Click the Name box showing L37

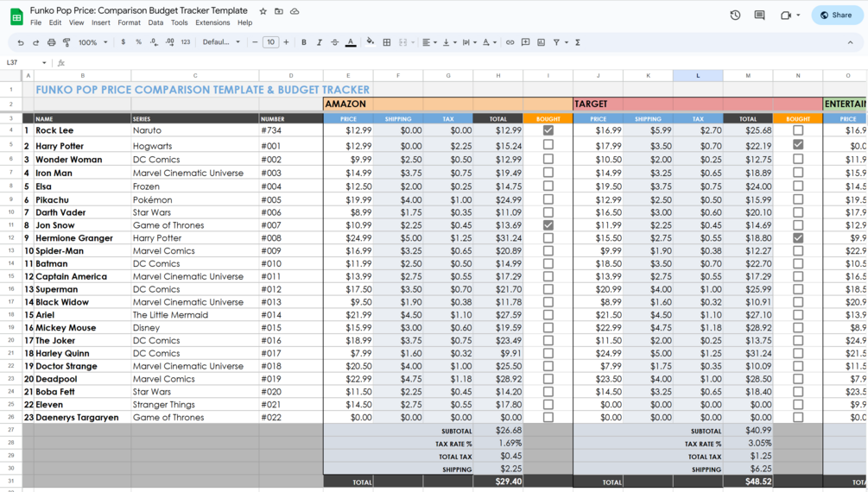pos(22,63)
